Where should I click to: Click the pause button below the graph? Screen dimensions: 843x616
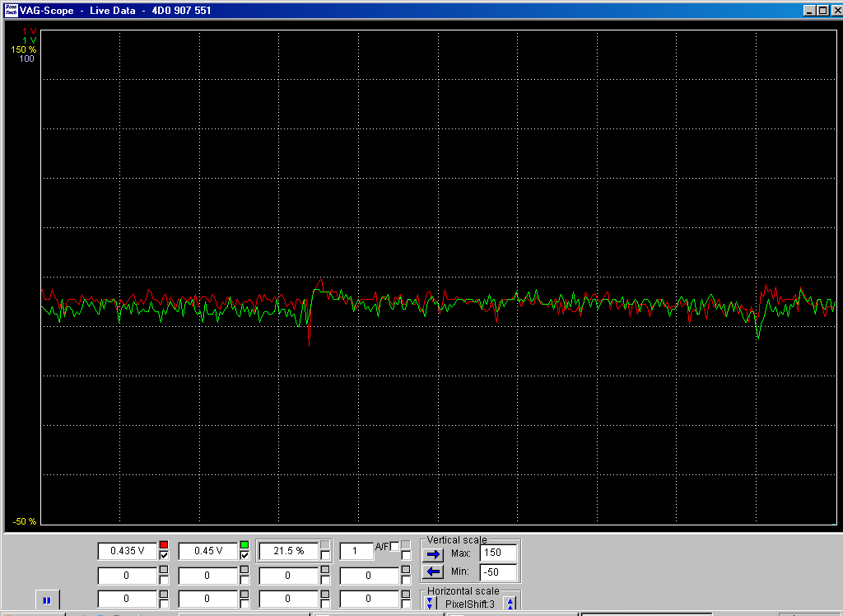(47, 600)
